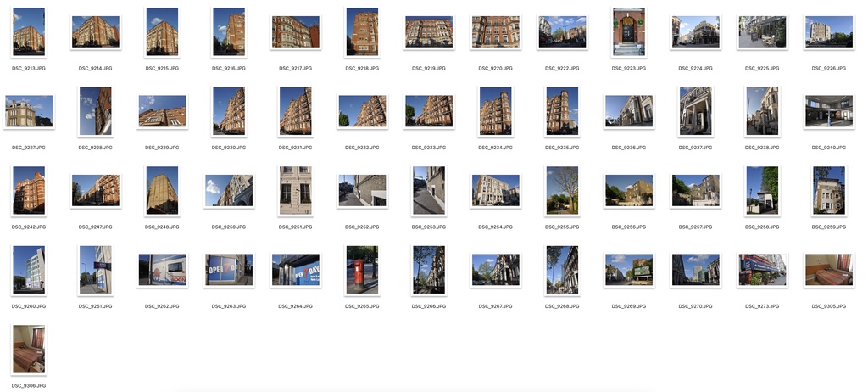Select the DSC_9262.JPG thumbnail
Screen dimensions: 868x392
point(162,270)
